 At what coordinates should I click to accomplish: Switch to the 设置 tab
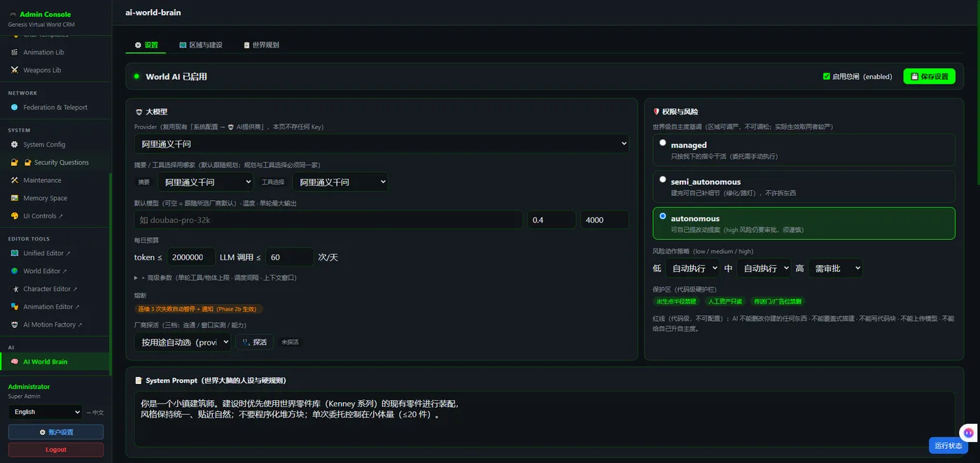(x=146, y=45)
